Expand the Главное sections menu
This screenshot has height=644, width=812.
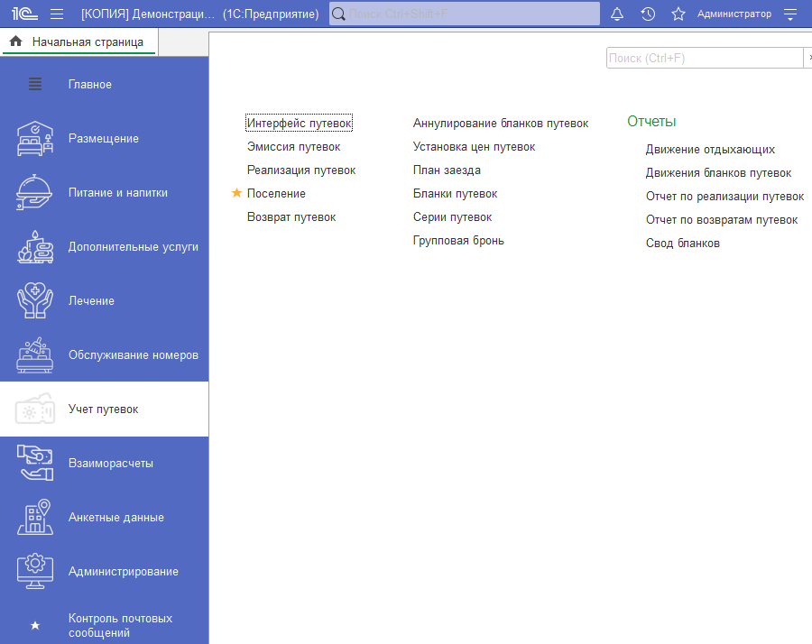tap(35, 85)
